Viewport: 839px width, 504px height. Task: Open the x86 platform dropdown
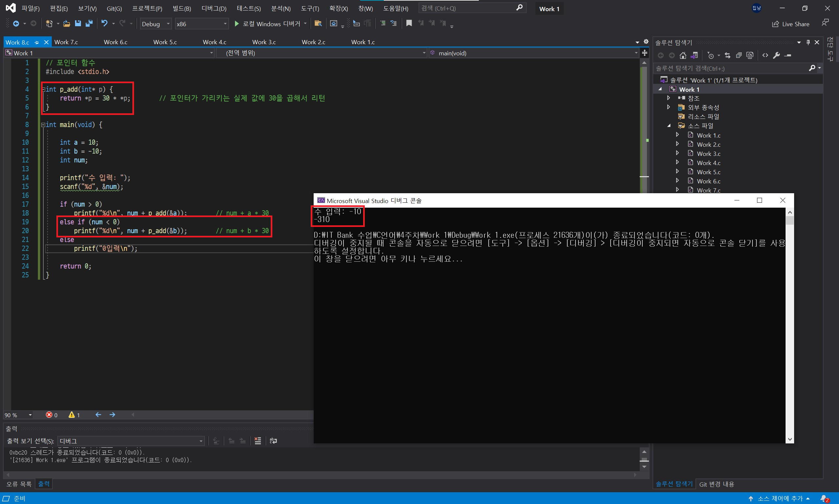click(x=202, y=24)
